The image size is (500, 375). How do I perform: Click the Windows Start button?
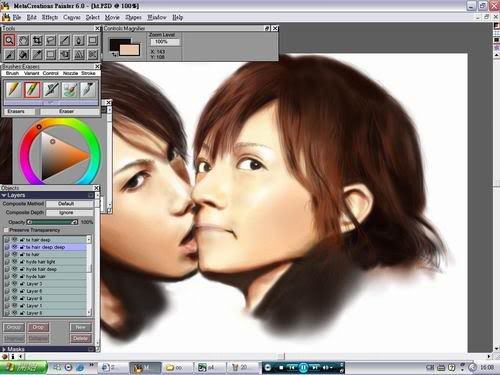click(x=23, y=367)
